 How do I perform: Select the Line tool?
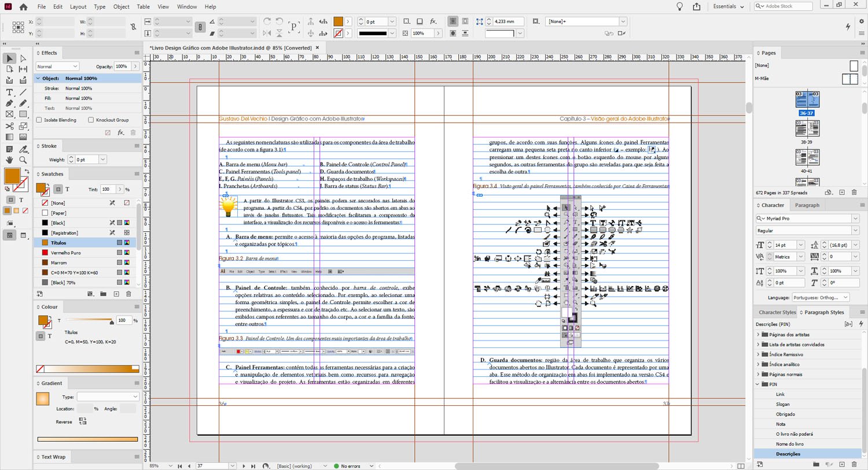pos(23,92)
